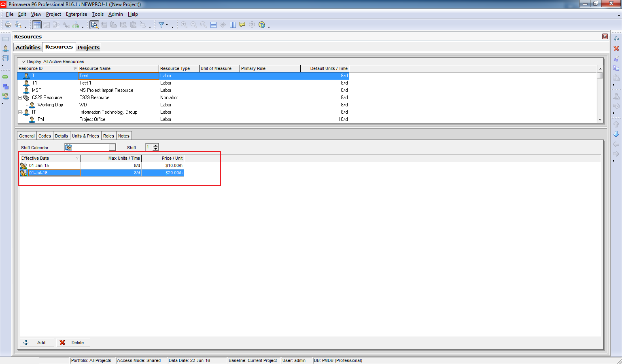Click the Print Preview toolbar icon
The height and width of the screenshot is (364, 622).
point(18,25)
